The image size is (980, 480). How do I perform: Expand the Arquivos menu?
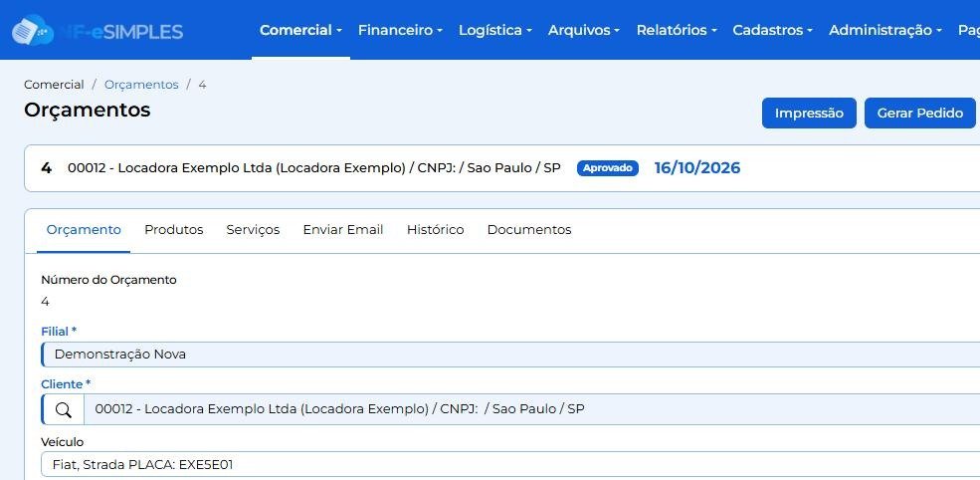click(584, 30)
